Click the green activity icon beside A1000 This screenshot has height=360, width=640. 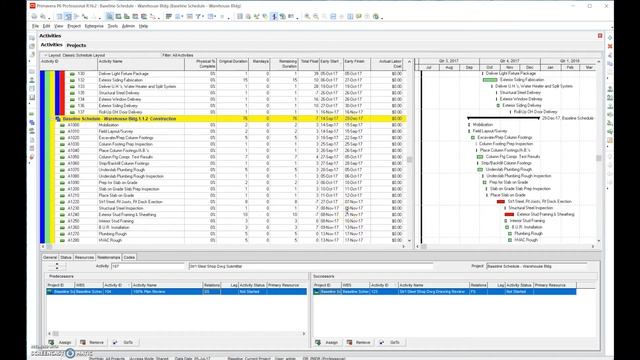coord(62,125)
